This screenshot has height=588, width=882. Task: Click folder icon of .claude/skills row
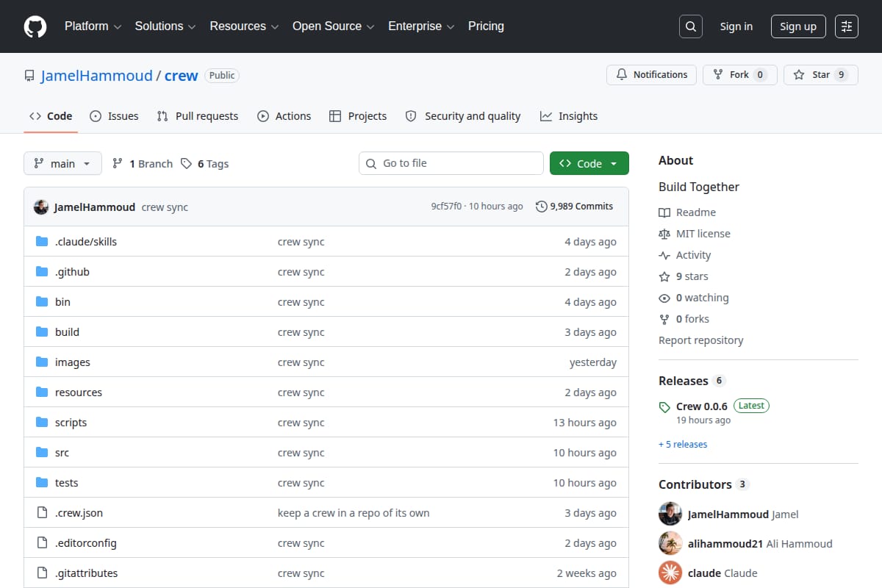point(42,242)
